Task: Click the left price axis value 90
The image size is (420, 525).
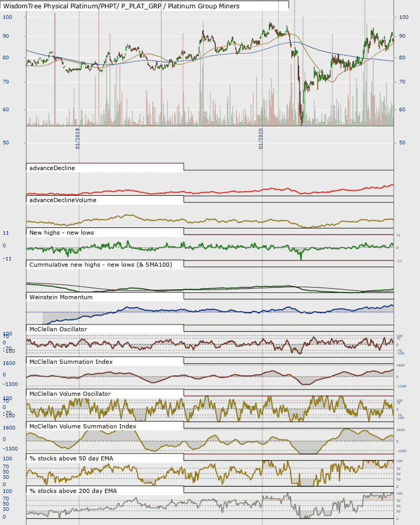Action: coord(6,36)
